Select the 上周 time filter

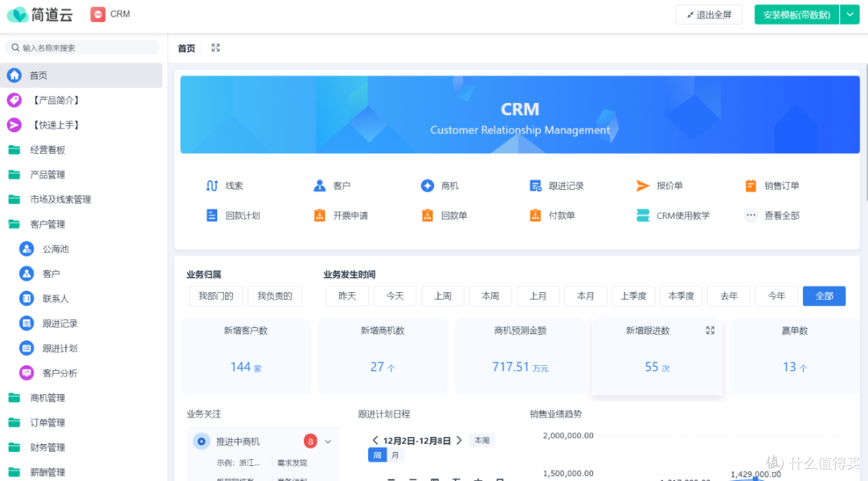[x=442, y=296]
